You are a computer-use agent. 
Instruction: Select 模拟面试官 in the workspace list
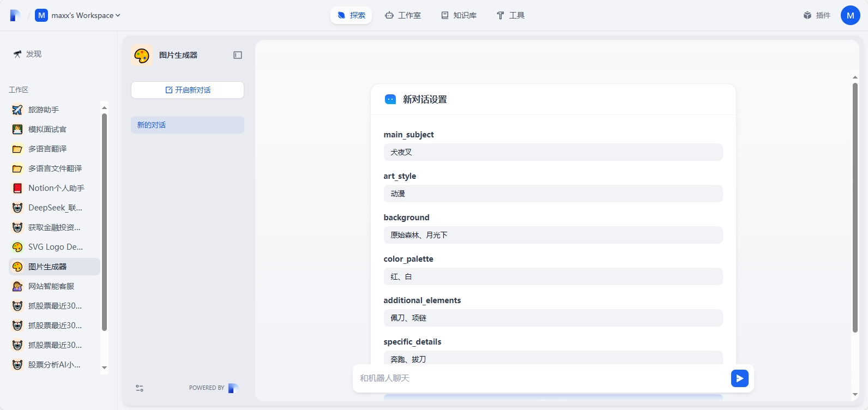click(55, 129)
